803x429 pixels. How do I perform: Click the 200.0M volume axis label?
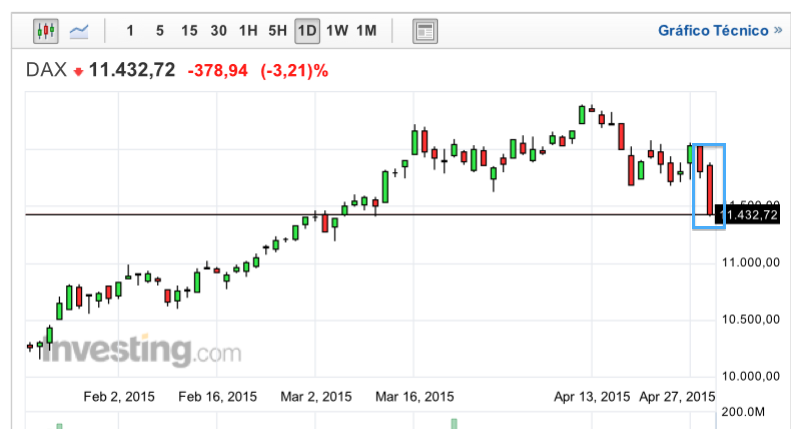743,412
